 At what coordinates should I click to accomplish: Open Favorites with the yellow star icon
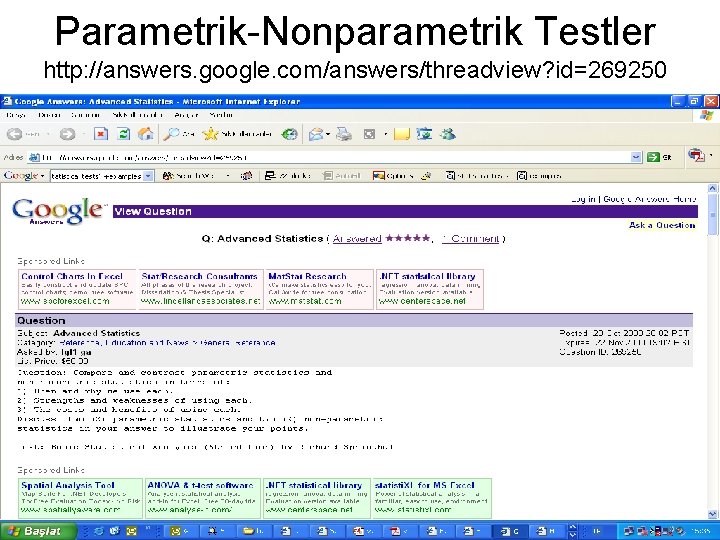point(210,134)
